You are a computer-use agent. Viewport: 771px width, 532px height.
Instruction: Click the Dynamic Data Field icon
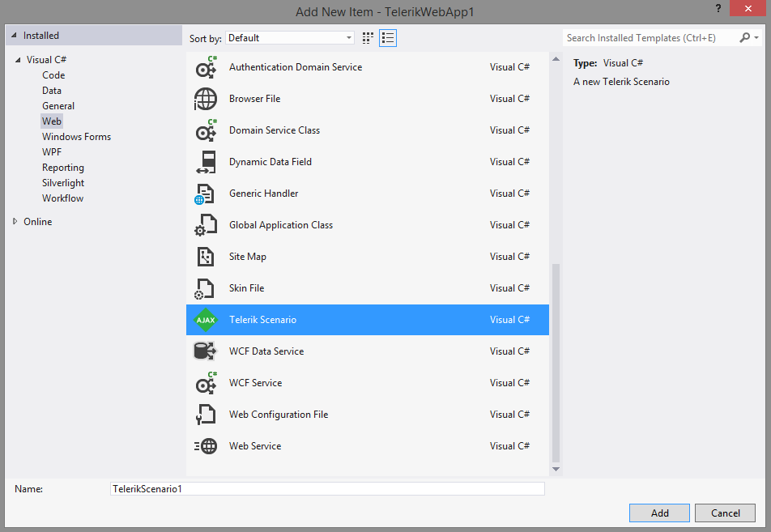click(x=206, y=162)
